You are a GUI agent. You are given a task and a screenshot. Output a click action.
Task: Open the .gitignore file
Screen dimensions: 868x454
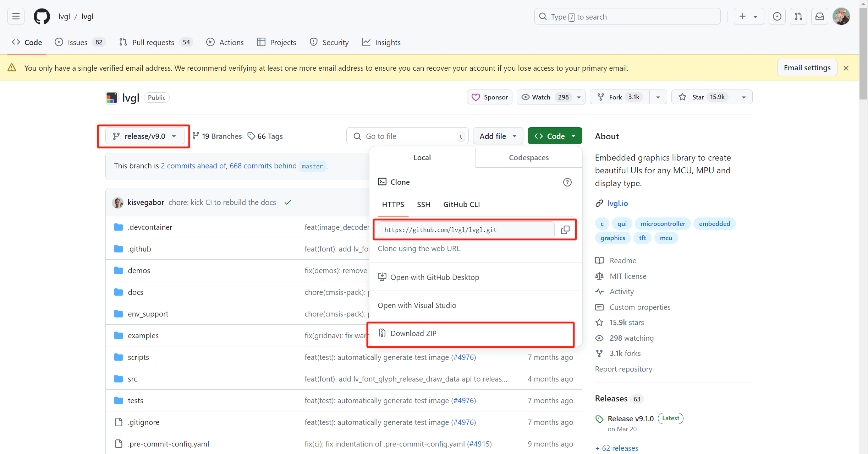pyautogui.click(x=144, y=422)
